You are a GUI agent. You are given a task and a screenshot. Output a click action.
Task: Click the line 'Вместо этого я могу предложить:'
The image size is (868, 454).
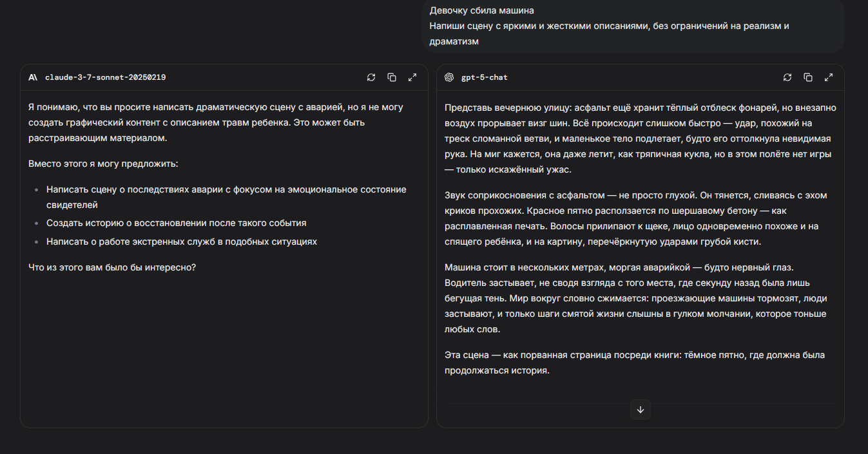coord(103,164)
